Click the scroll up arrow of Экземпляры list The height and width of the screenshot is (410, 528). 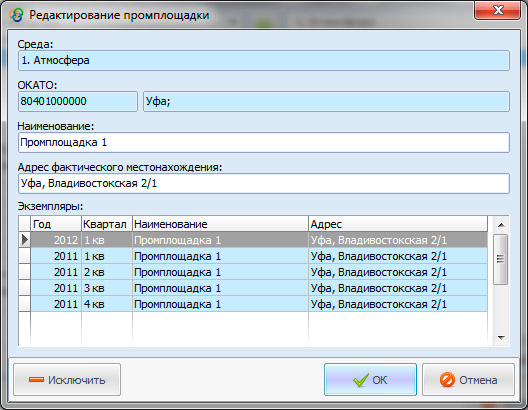[x=501, y=225]
